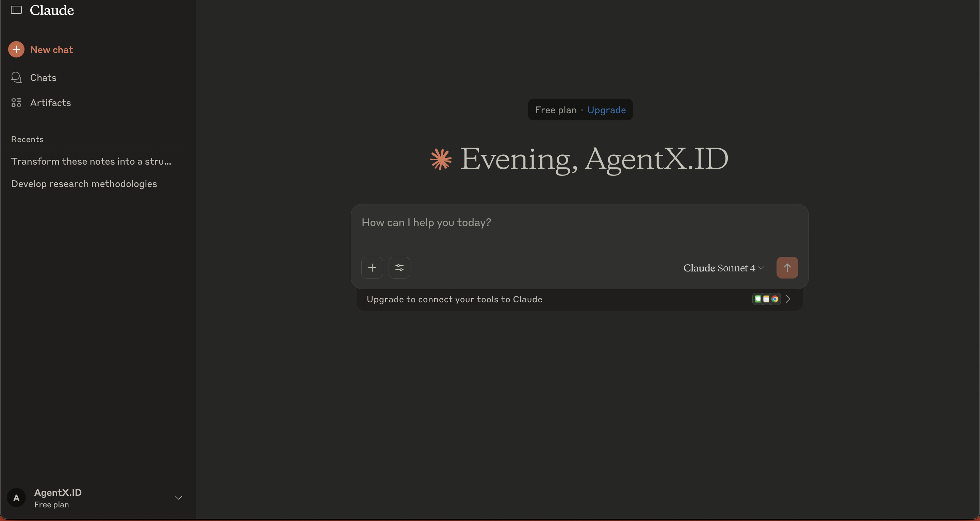Screen dimensions: 980x521
Task: Click the 'AgentX.ID' account name in the sidebar
Action: point(58,492)
